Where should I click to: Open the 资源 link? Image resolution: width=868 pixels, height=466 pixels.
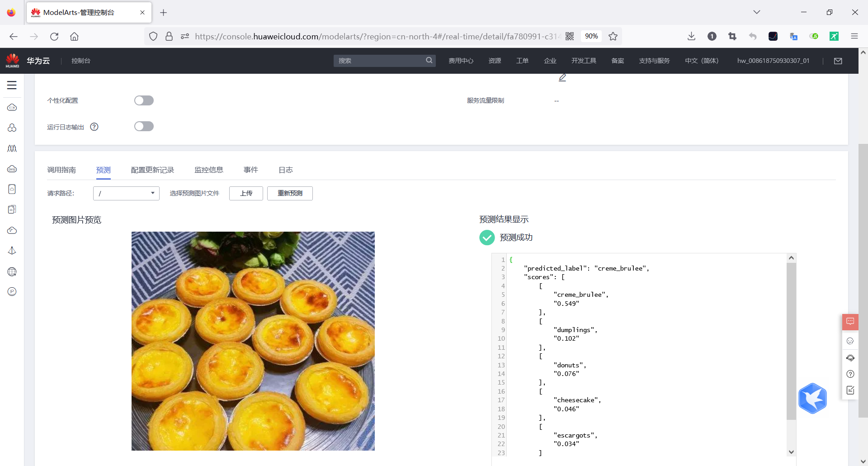tap(495, 61)
